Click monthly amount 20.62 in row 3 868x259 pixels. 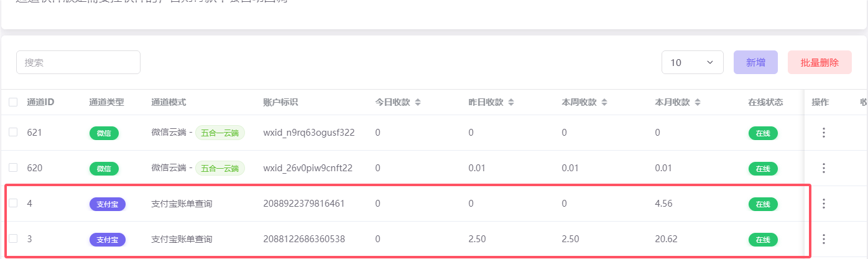[666, 239]
